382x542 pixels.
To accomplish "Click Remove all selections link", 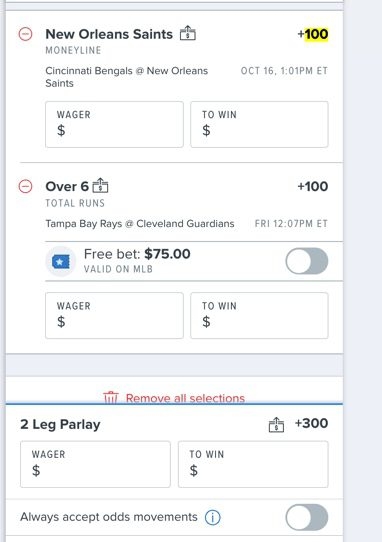I will (x=185, y=398).
